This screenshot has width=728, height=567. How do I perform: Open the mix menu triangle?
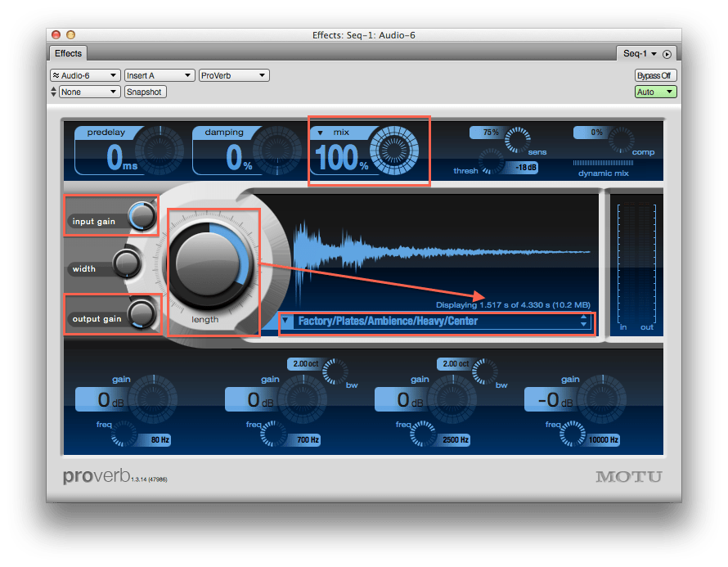(320, 133)
